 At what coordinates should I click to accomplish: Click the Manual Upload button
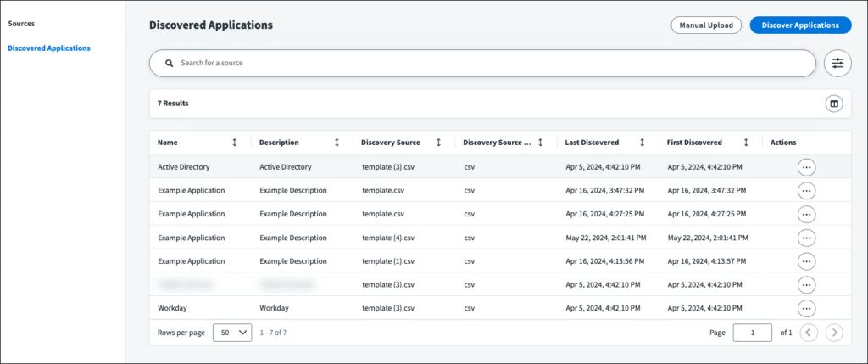coord(706,25)
